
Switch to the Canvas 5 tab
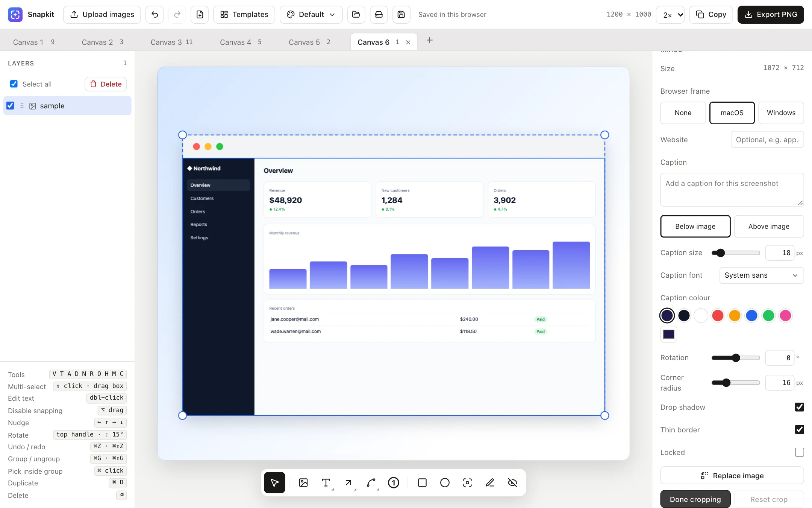[309, 42]
